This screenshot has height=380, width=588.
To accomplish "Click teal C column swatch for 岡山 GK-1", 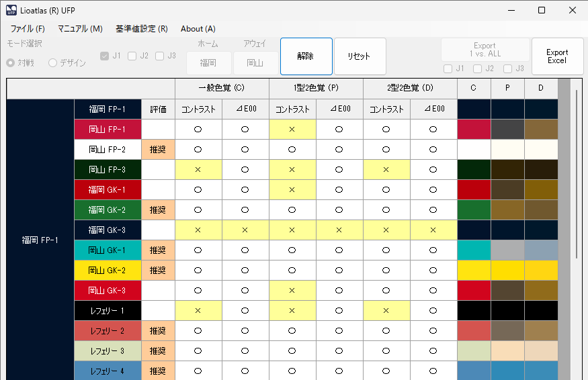I will 474,250.
